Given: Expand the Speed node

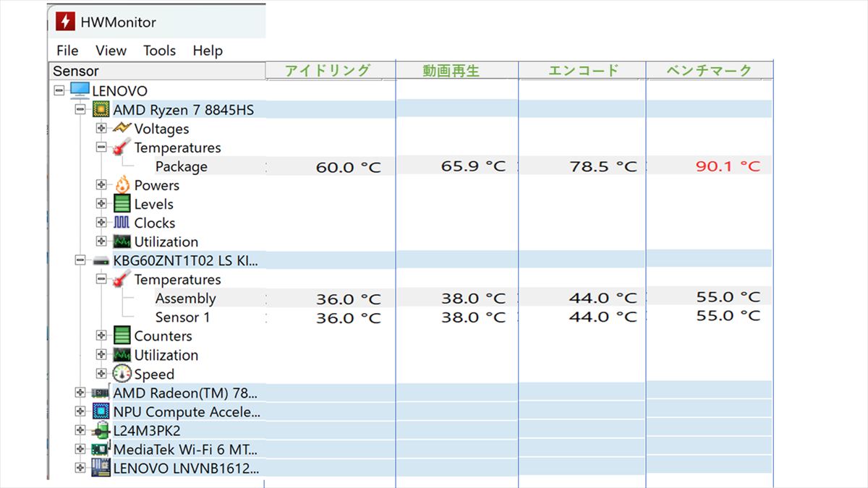Looking at the screenshot, I should pos(101,374).
